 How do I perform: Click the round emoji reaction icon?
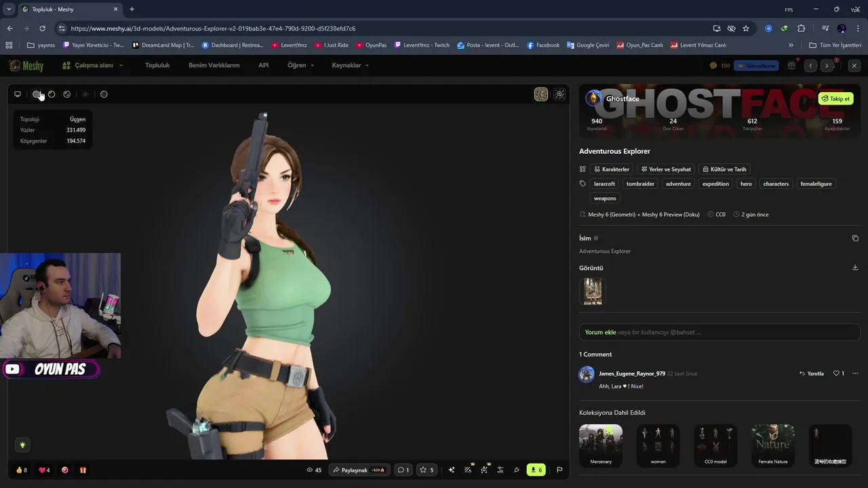(x=65, y=470)
